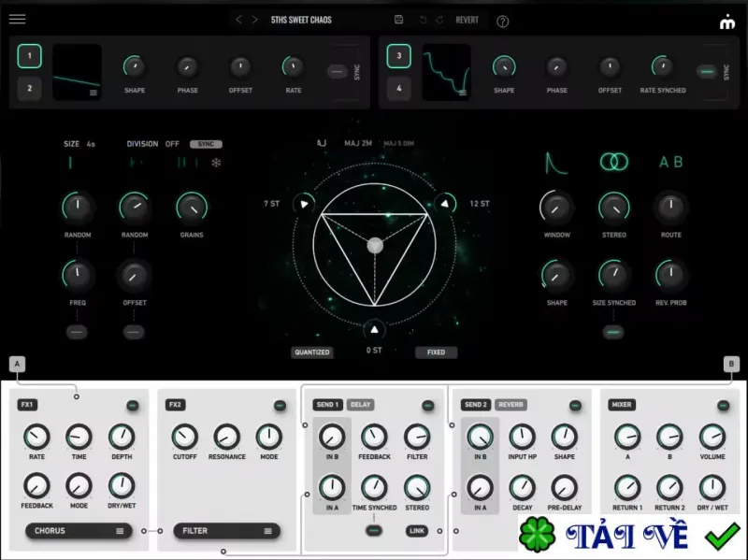This screenshot has width=748, height=560.
Task: Click the SYNC button beside DIVISION
Action: click(x=206, y=144)
